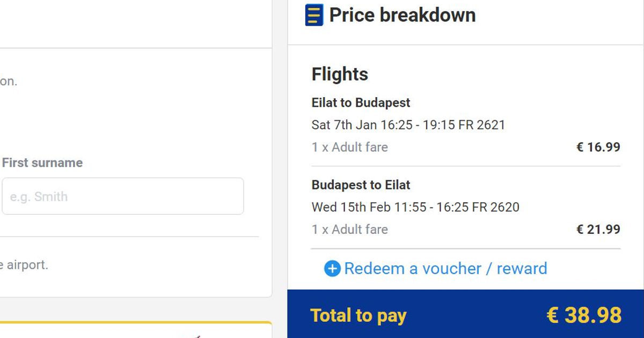Click the Flights section heading
644x338 pixels.
click(x=340, y=74)
